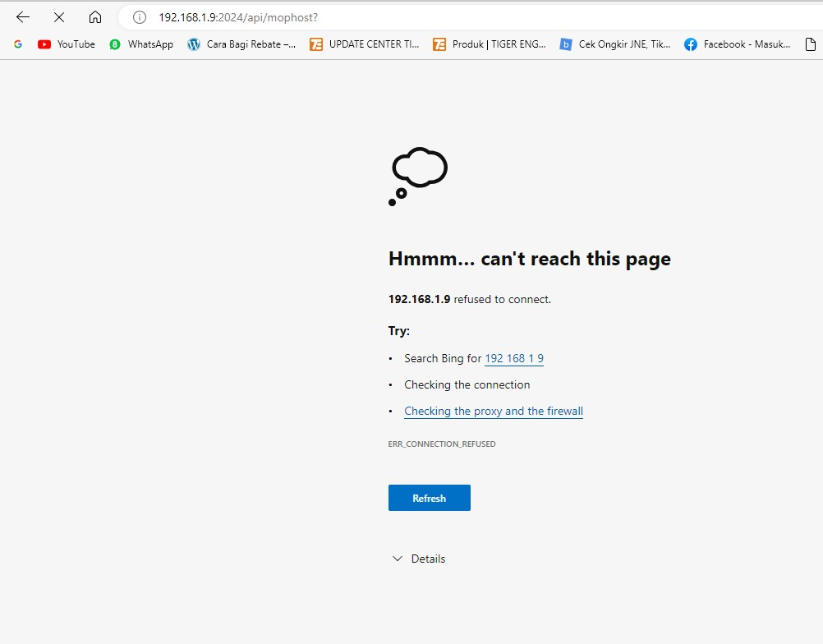Click the thought bubble illustration
Screen dimensions: 823x644
(x=418, y=176)
